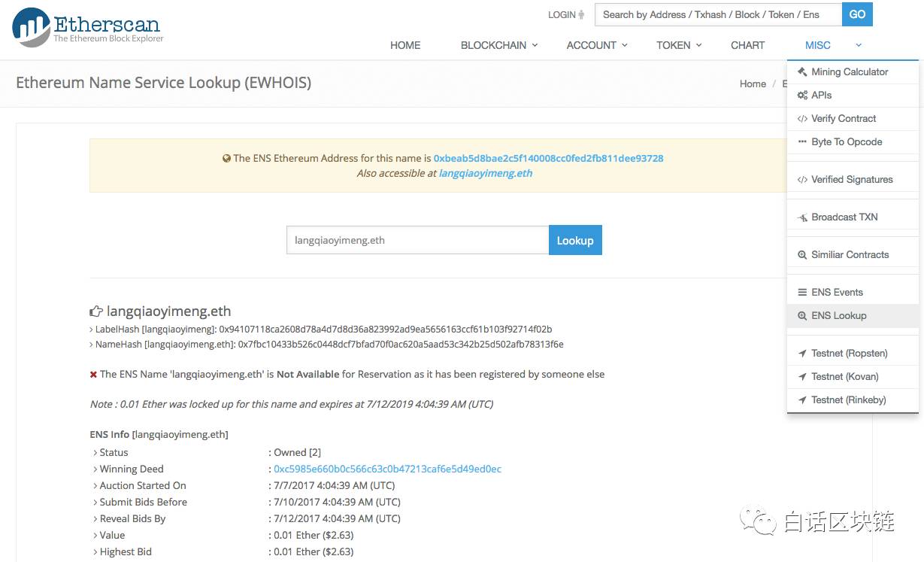Open the langqiaoyimeng.eth italic link
The width and height of the screenshot is (924, 562).
point(486,173)
